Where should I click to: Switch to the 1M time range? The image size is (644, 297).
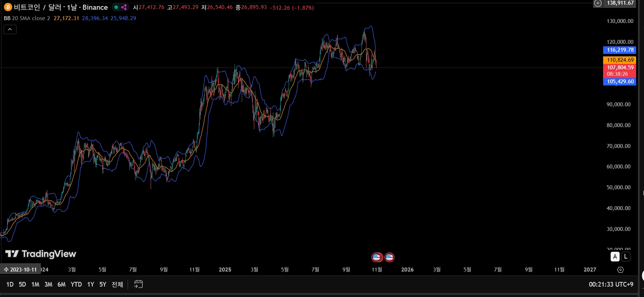[x=35, y=284]
